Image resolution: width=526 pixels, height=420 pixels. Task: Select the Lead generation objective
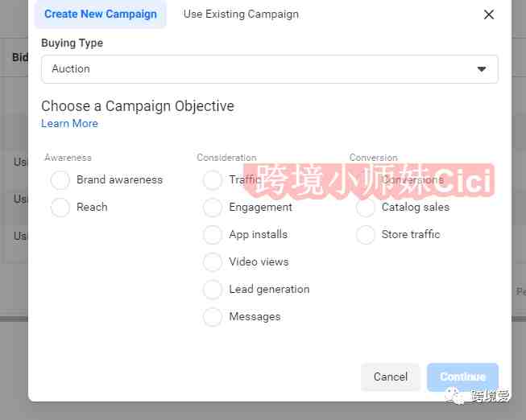pyautogui.click(x=213, y=290)
